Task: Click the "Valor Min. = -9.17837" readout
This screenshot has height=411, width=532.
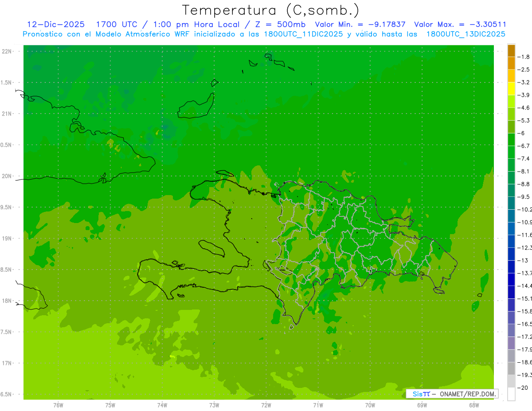Action: click(x=360, y=24)
